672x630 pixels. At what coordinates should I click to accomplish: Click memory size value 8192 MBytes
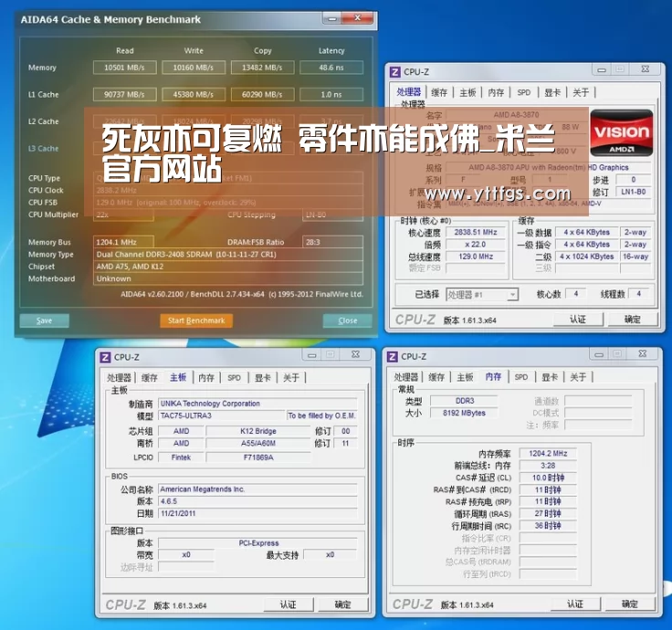pos(464,413)
